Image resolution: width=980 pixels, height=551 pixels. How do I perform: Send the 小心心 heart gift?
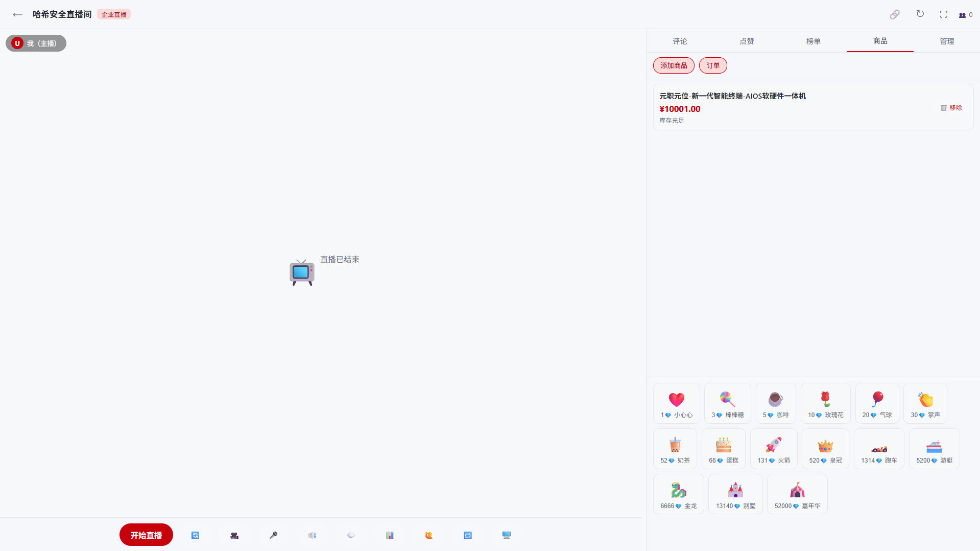tap(677, 403)
